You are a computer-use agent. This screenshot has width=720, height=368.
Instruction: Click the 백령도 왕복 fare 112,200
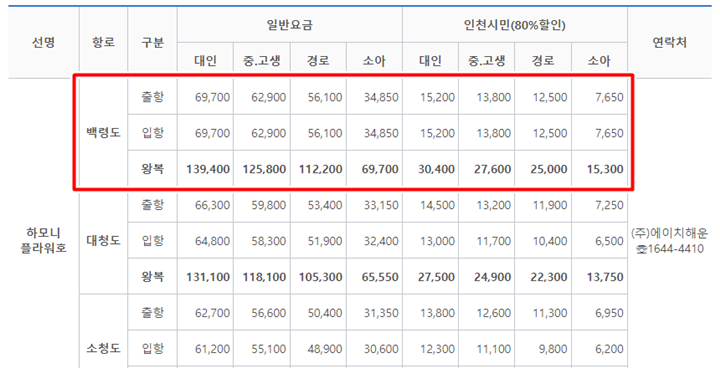point(321,169)
